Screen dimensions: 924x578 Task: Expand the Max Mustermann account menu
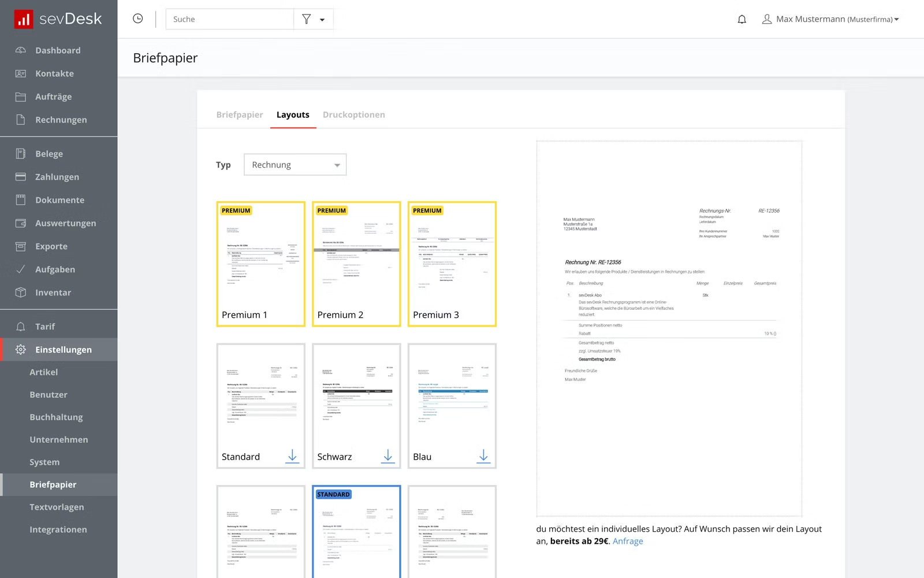pyautogui.click(x=831, y=20)
